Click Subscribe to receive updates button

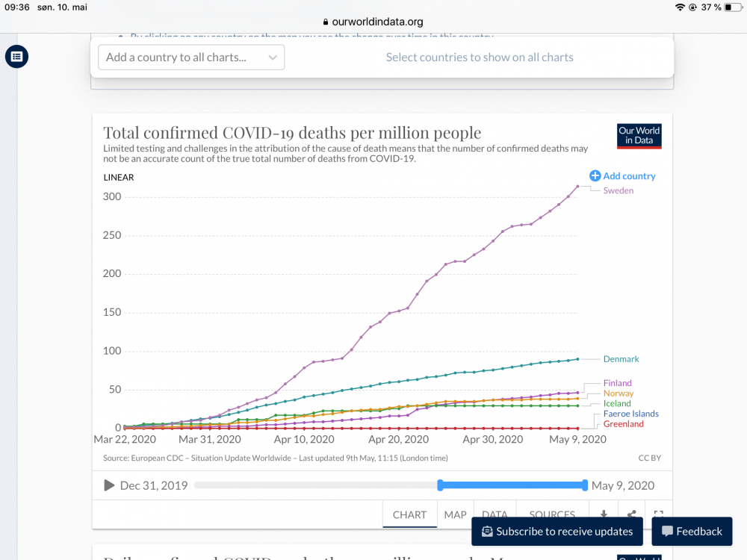557,532
